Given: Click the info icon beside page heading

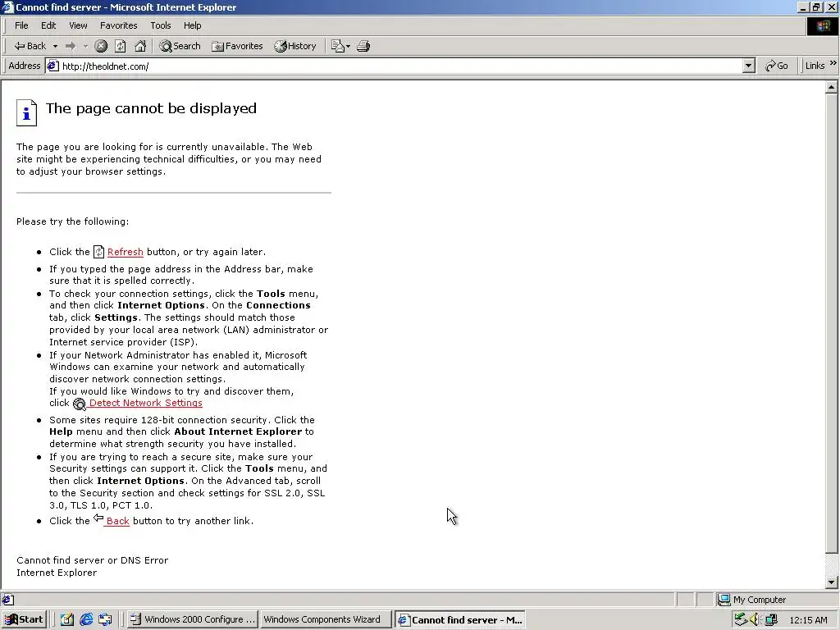Looking at the screenshot, I should (26, 112).
